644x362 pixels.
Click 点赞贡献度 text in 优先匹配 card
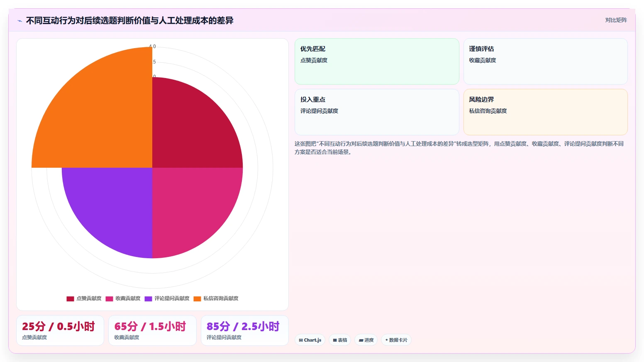tap(314, 60)
